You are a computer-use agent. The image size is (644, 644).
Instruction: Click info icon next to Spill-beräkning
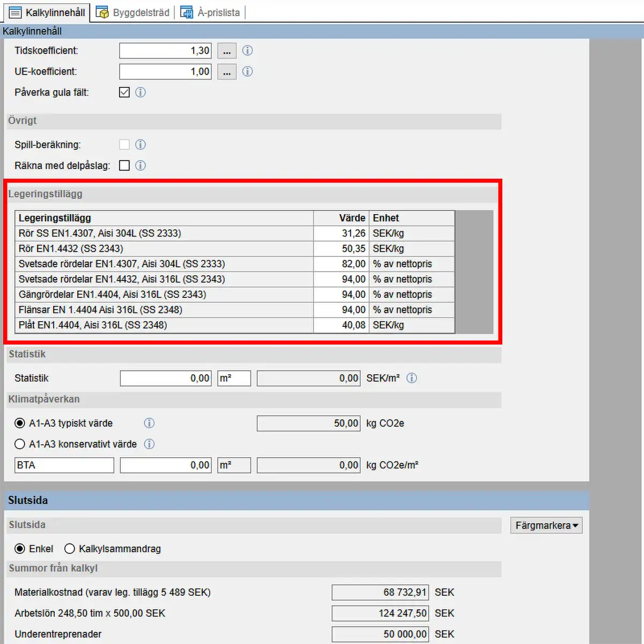pos(141,144)
